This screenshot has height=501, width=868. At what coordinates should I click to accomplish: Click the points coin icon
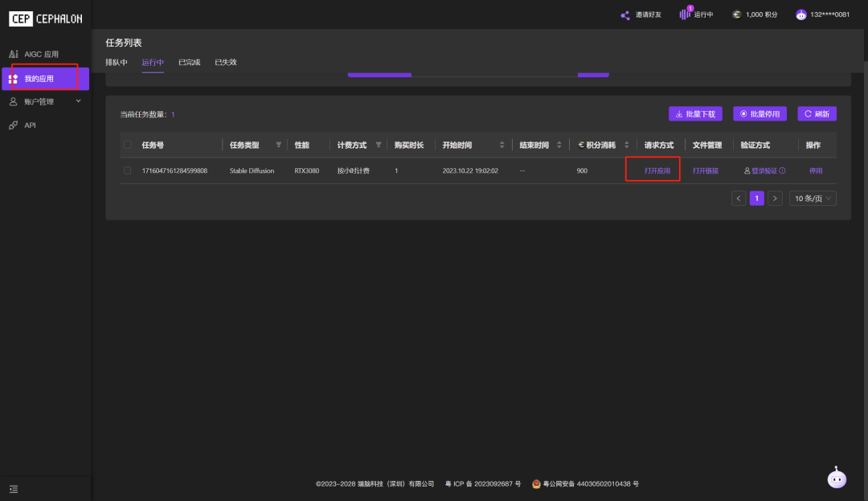736,14
